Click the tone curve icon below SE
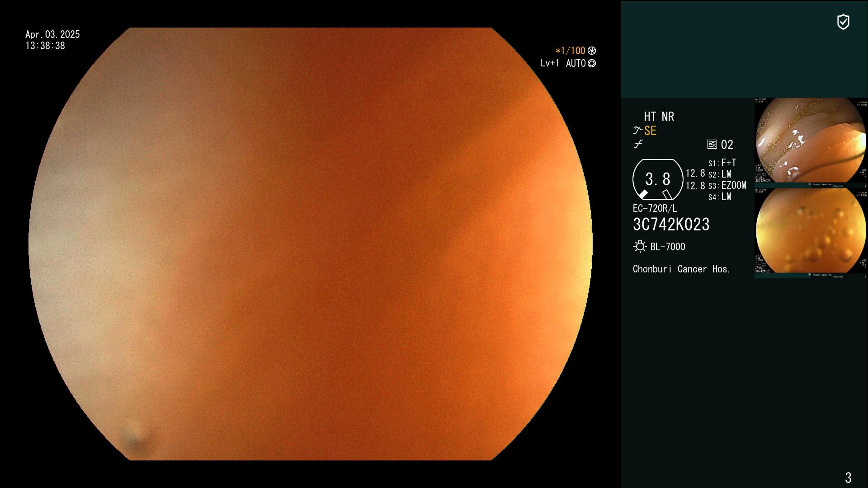The width and height of the screenshot is (868, 488). point(638,144)
